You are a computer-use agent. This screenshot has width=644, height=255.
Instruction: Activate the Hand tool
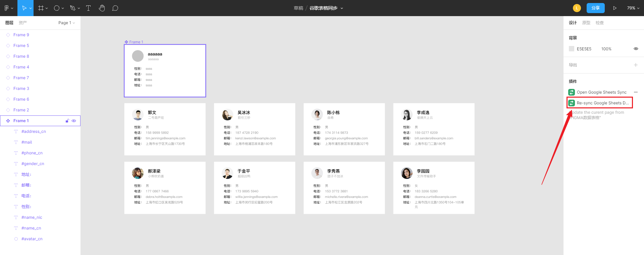102,8
